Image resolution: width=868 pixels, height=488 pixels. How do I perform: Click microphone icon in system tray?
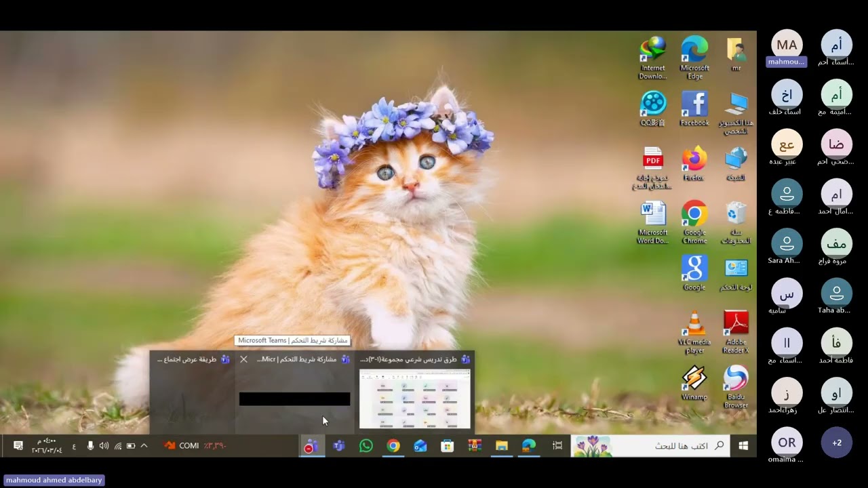[x=90, y=445]
